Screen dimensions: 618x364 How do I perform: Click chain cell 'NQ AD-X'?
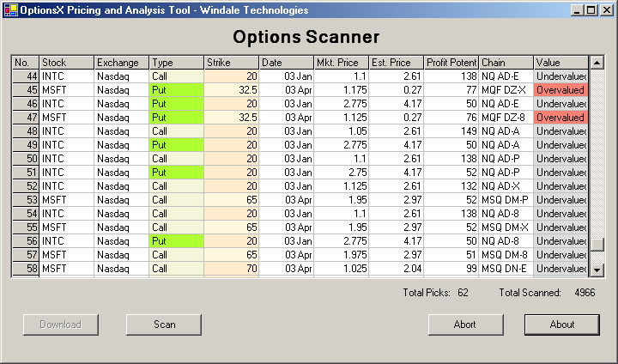click(x=506, y=186)
